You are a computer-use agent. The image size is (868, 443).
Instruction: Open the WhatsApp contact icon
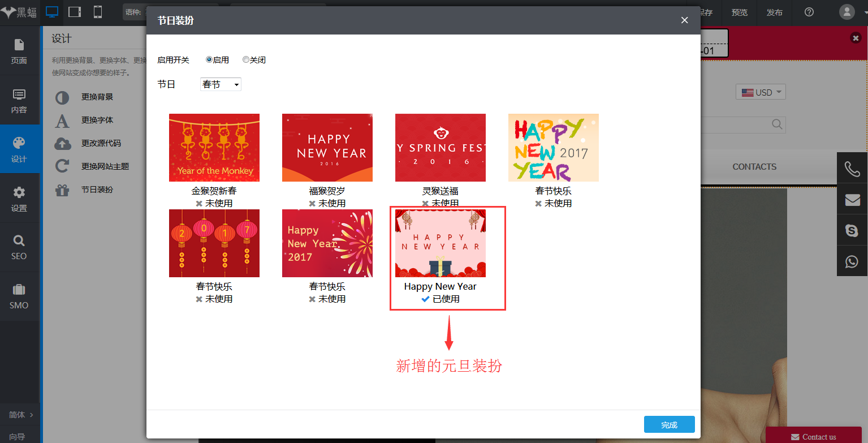coord(852,261)
